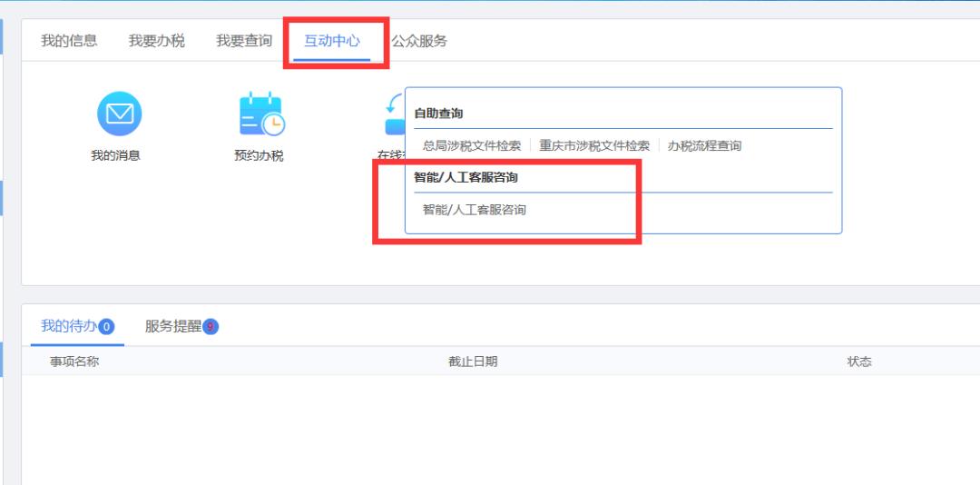The image size is (980, 485).
Task: Click the 截止日期 column header
Action: click(473, 361)
